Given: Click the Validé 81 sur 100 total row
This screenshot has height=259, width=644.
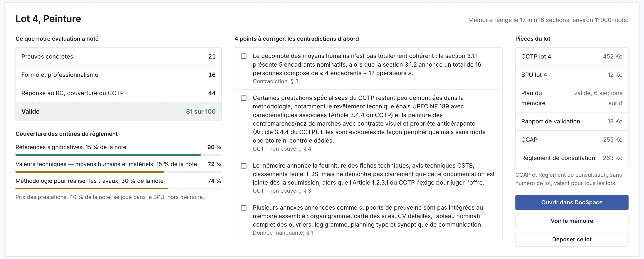Looking at the screenshot, I should point(118,111).
